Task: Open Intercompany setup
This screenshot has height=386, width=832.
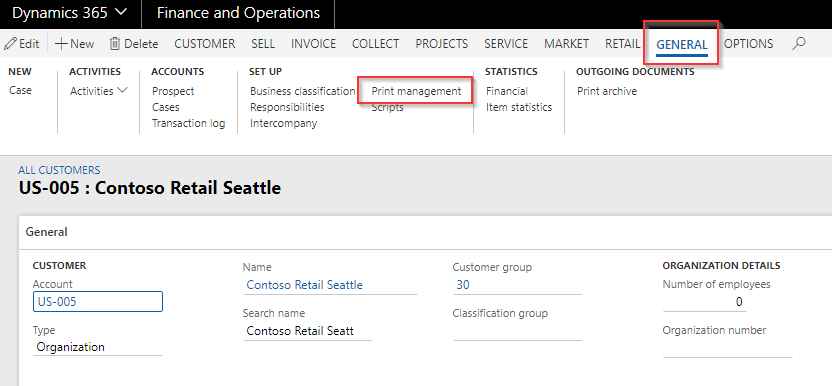Action: click(283, 123)
